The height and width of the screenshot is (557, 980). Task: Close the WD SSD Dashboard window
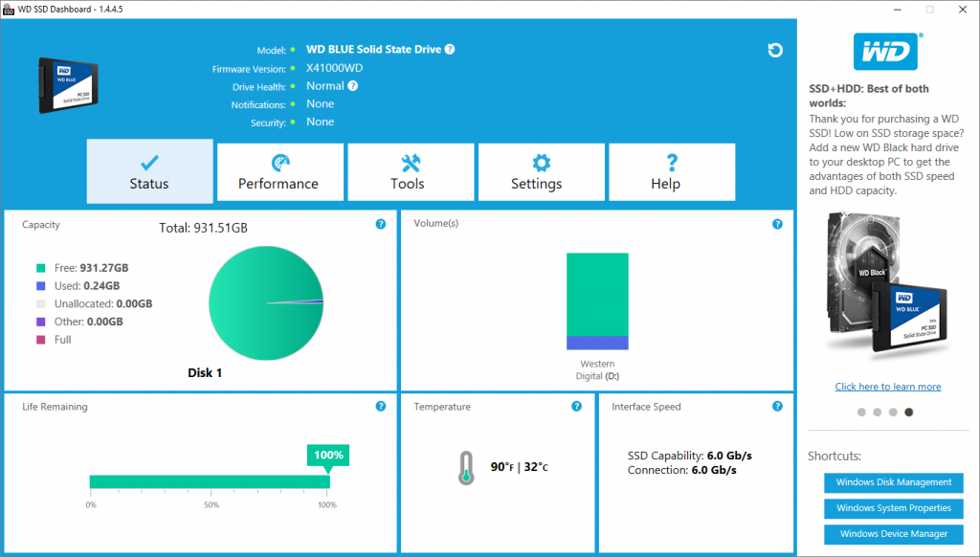pos(963,10)
